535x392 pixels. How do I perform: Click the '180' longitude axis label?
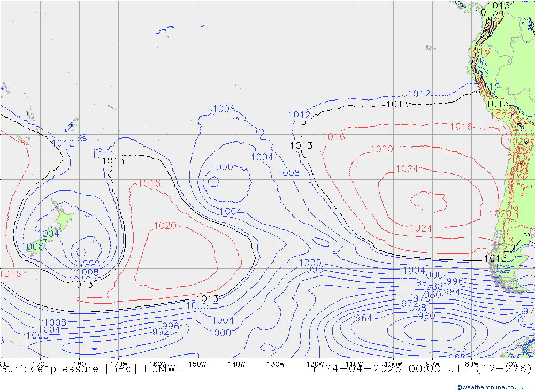click(80, 364)
